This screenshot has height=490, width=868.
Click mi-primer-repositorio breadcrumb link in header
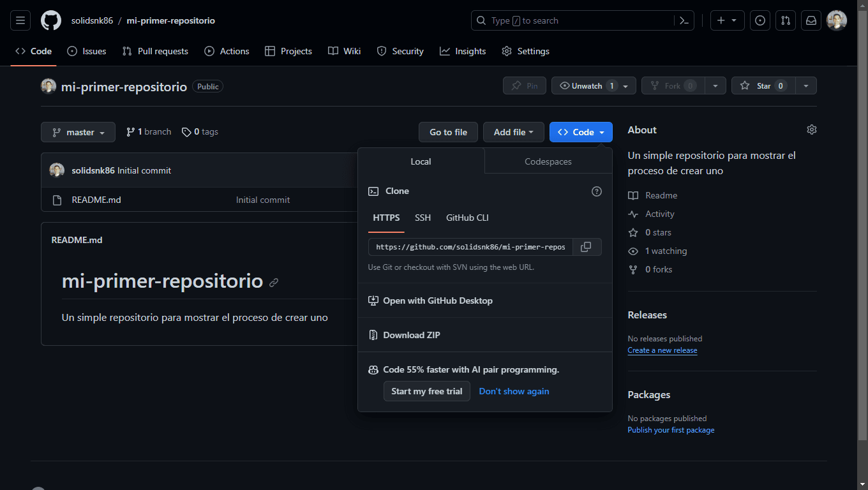[x=171, y=20]
